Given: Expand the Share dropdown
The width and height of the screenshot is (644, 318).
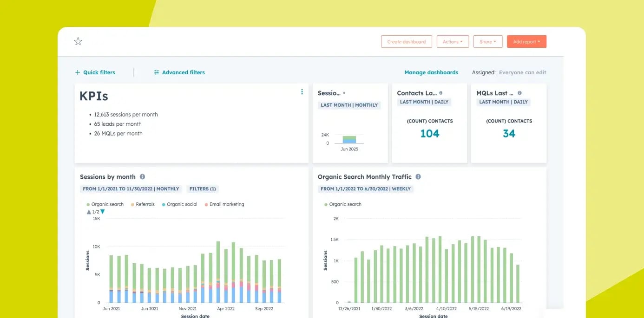Looking at the screenshot, I should coord(488,42).
